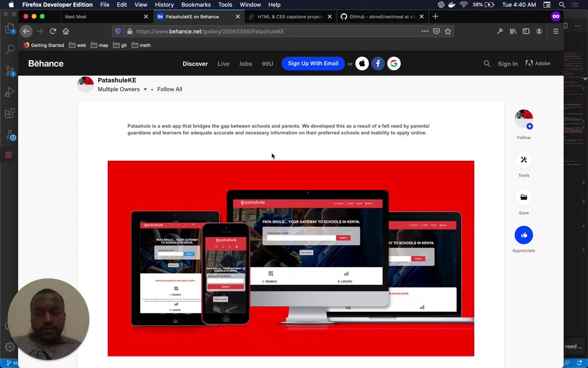Open the git bookmarks folder
The image size is (588, 368).
120,45
